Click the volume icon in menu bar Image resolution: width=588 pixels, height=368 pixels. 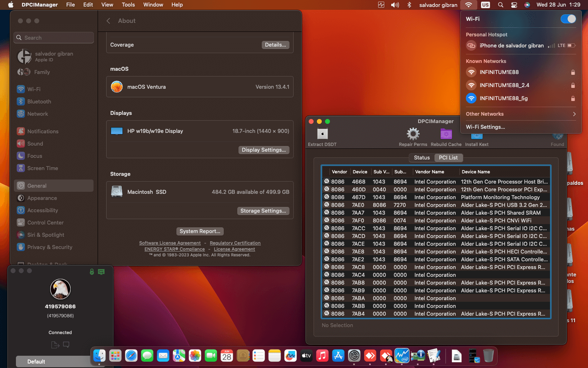395,5
